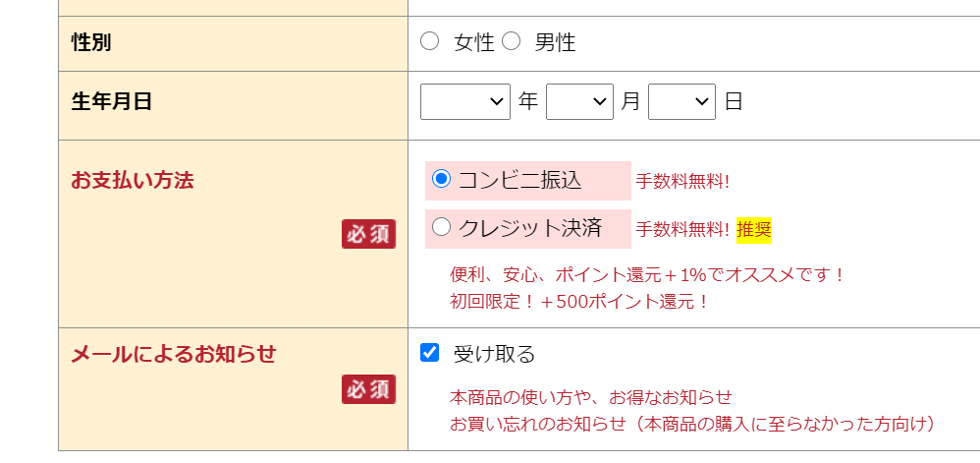Click the 性別 row heading
The image size is (980, 463).
pos(91,42)
